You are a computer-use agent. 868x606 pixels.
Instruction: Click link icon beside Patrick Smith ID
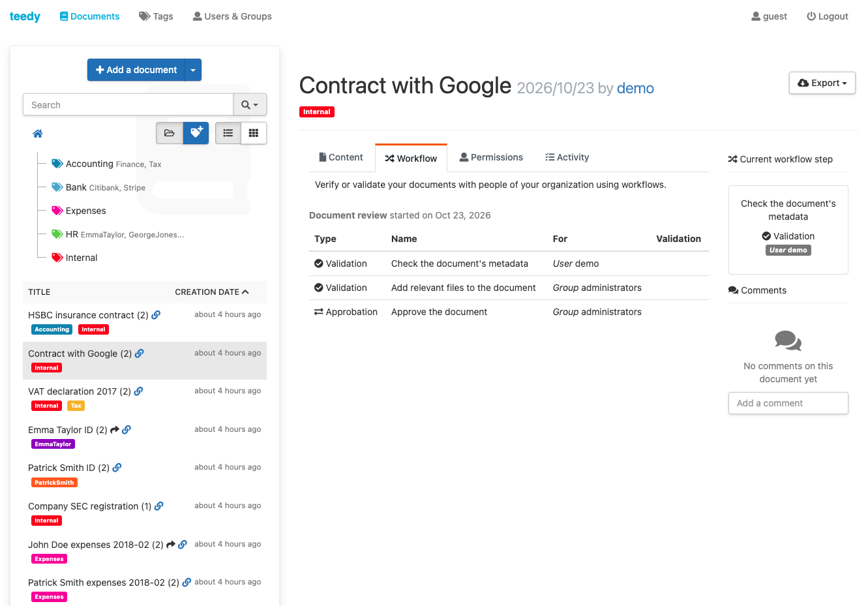(x=117, y=468)
